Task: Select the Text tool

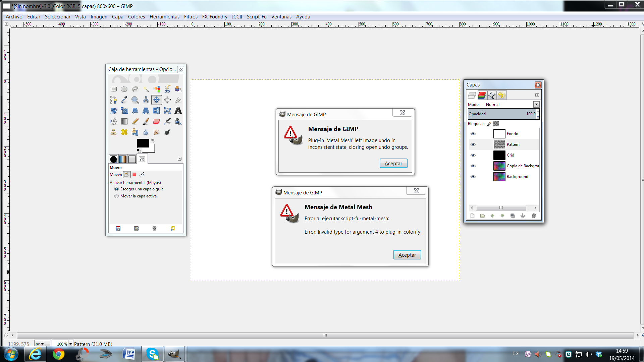Action: [178, 111]
